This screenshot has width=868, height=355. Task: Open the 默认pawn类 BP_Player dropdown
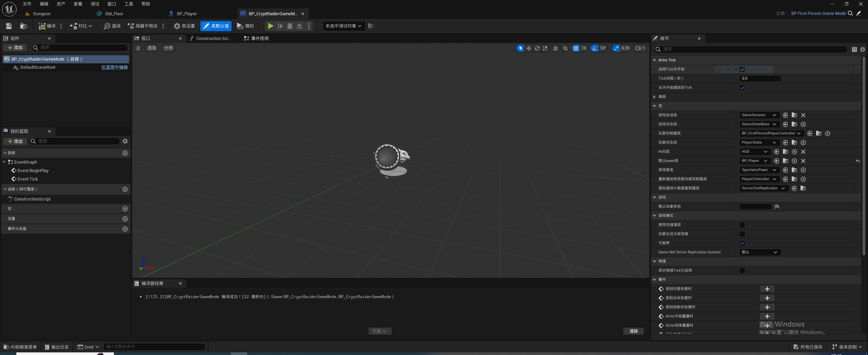click(x=755, y=161)
